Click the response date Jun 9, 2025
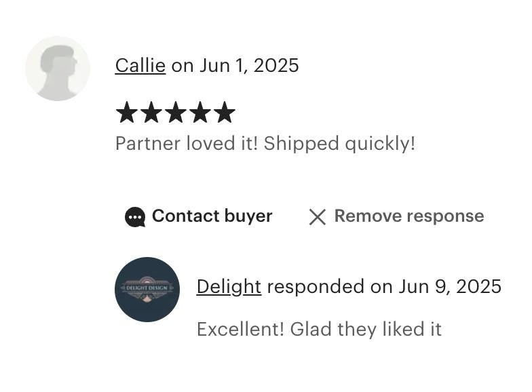 (x=450, y=287)
